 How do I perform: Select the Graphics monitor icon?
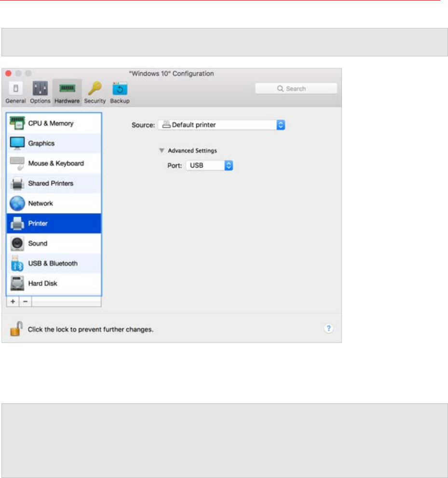17,143
